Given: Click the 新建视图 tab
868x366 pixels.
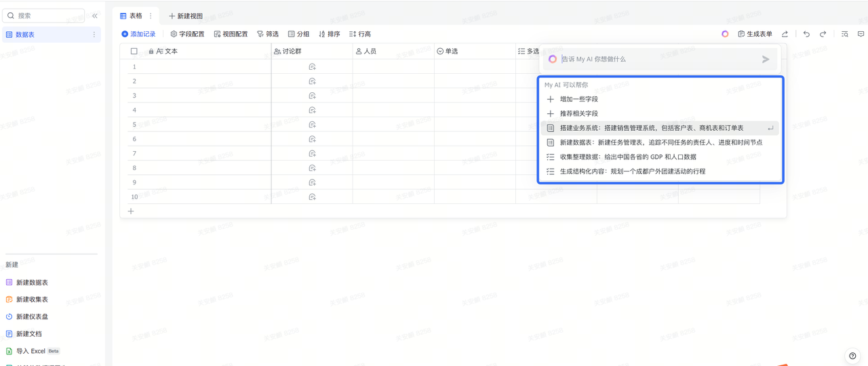Looking at the screenshot, I should pyautogui.click(x=186, y=16).
